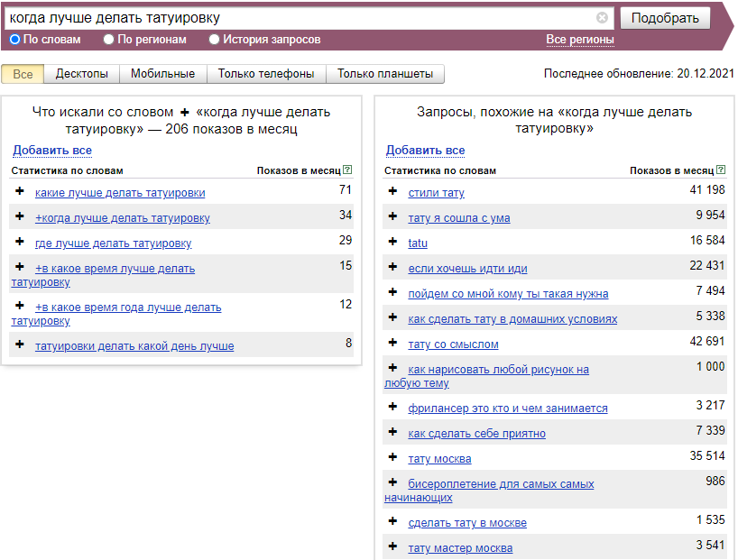Image resolution: width=738 pixels, height=560 pixels.
Task: Click 'Добавить все' link in left panel
Action: 52,150
